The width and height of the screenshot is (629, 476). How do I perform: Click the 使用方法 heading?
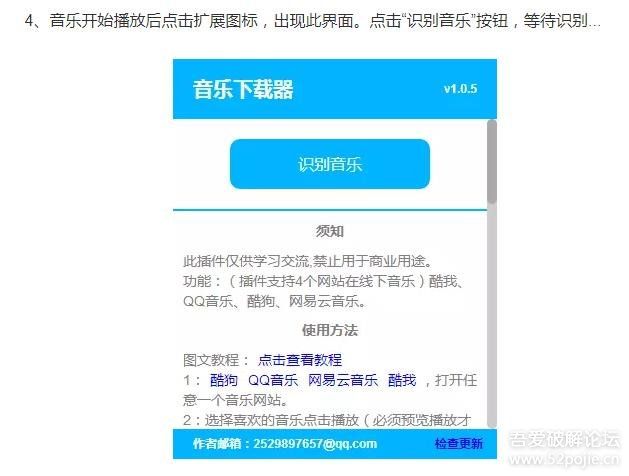coord(330,330)
